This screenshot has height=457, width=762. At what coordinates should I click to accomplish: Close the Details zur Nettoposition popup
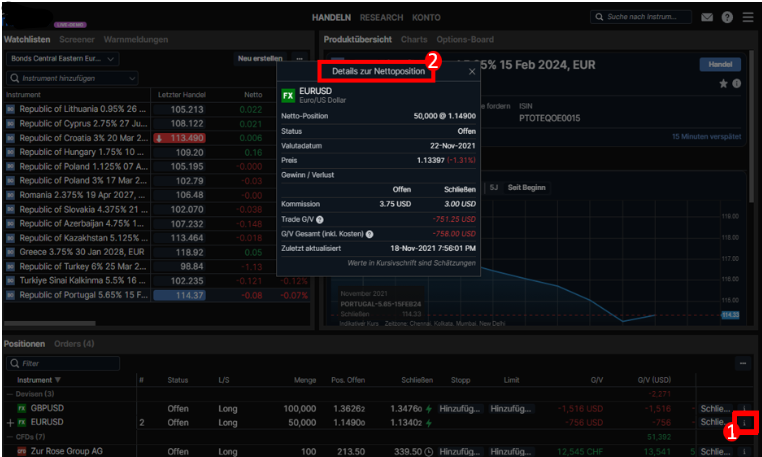click(x=472, y=72)
